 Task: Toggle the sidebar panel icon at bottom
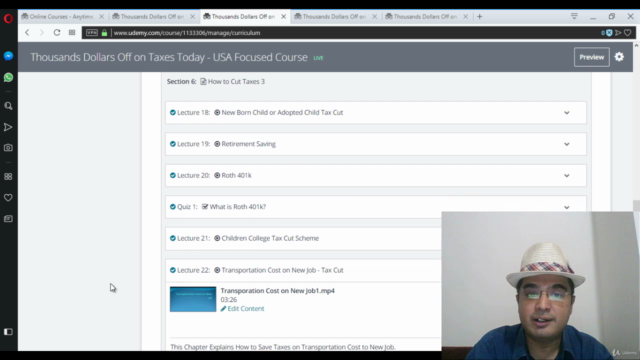[8, 332]
